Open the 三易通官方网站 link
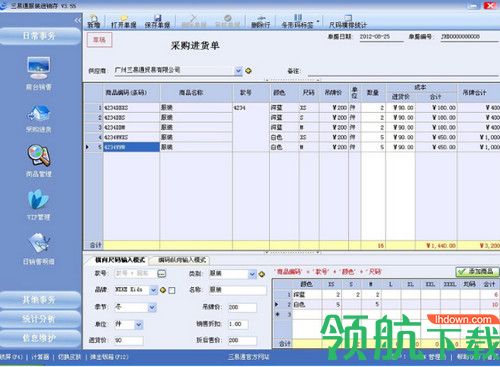 tap(248, 357)
